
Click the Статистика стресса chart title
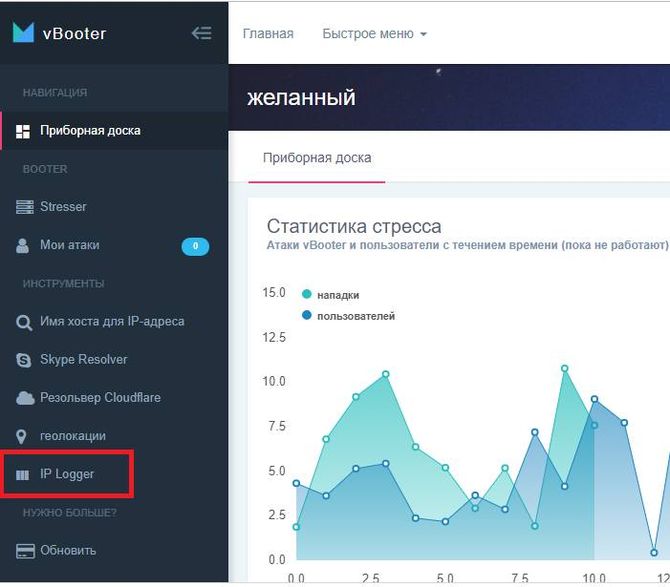pos(354,226)
